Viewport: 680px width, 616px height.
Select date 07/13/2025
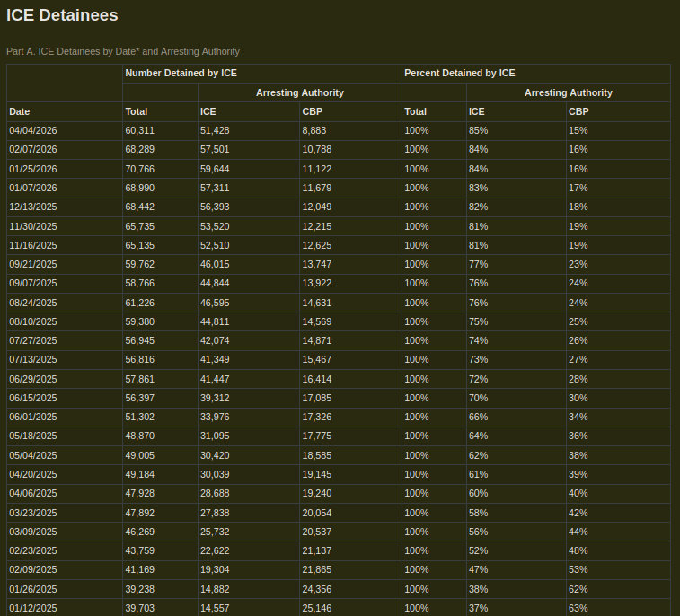(x=33, y=360)
